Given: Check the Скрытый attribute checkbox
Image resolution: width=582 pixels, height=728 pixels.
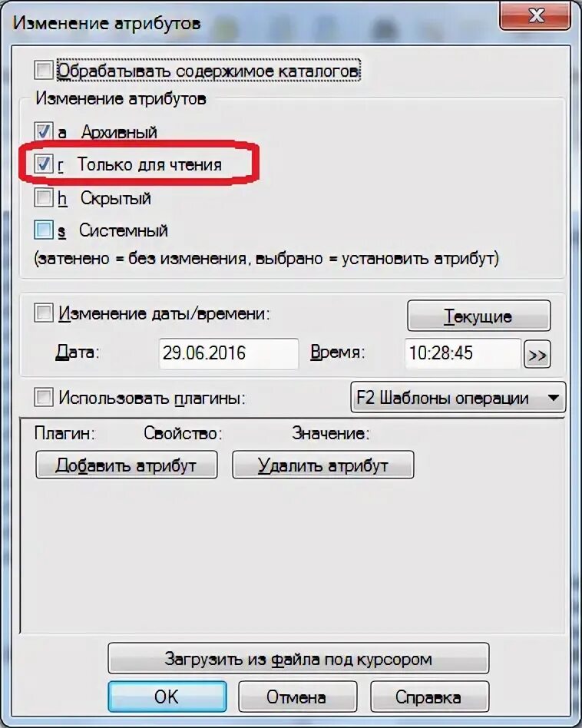Looking at the screenshot, I should (x=44, y=198).
